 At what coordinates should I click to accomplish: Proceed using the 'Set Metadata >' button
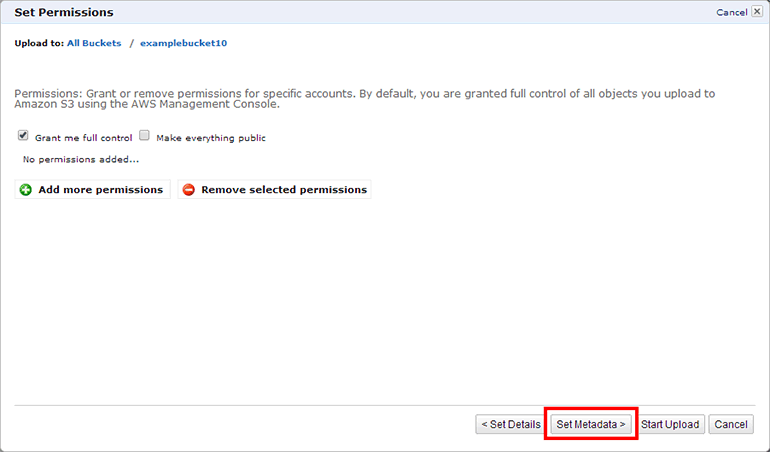click(x=591, y=424)
